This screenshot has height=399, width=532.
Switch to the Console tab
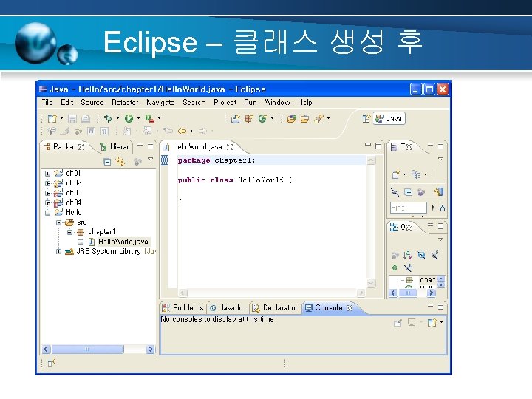(x=329, y=307)
